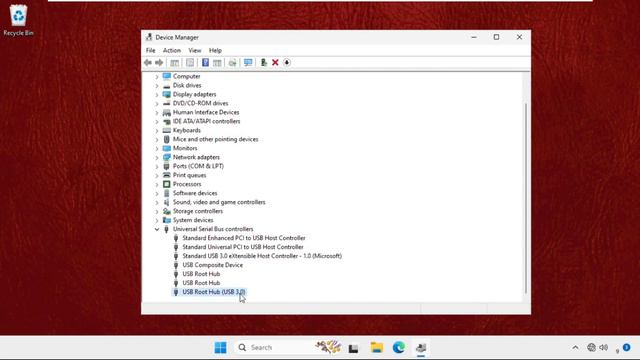Select the "Ports (COM & LPT)" label
This screenshot has width=640, height=360.
click(198, 166)
